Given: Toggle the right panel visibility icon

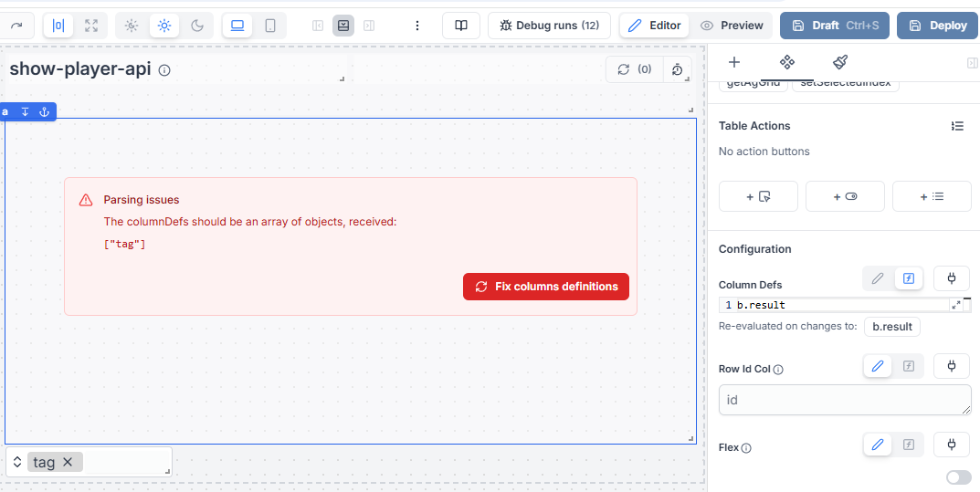Looking at the screenshot, I should [369, 26].
